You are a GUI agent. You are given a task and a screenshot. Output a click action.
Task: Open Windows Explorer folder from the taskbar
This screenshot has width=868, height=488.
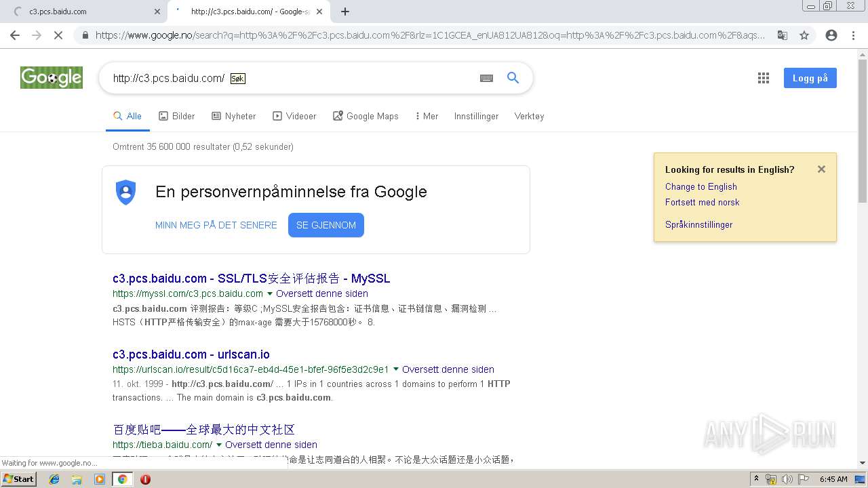point(77,479)
